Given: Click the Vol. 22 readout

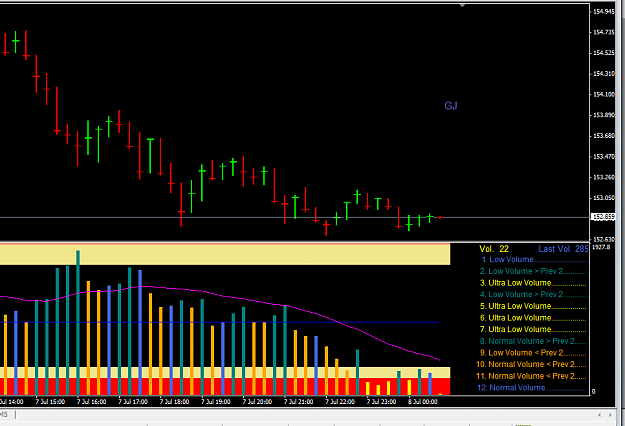Looking at the screenshot, I should pyautogui.click(x=494, y=249).
